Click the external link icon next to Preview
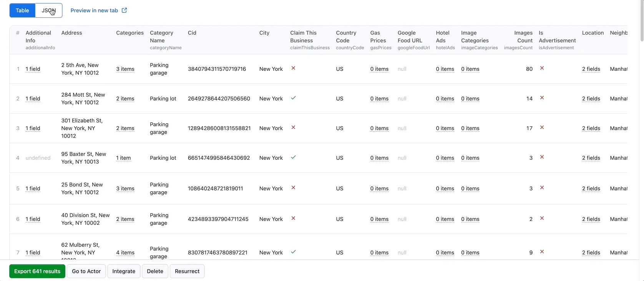 124,10
